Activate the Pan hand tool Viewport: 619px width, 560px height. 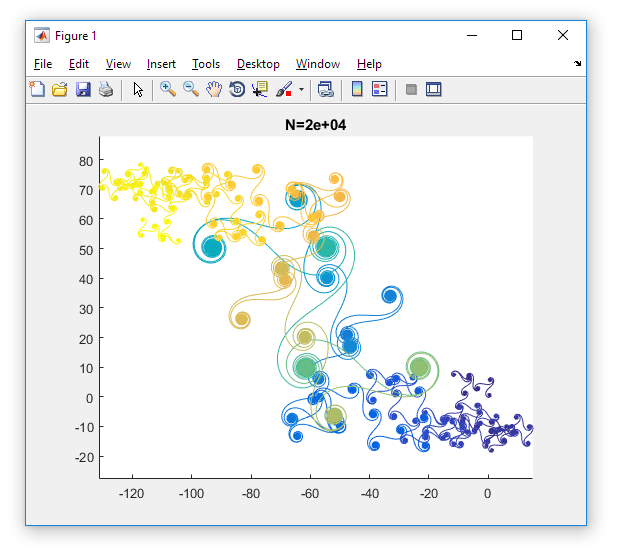tap(214, 89)
